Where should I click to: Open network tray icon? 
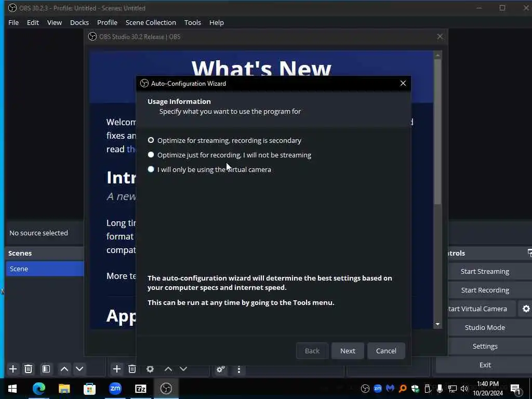[x=453, y=389]
